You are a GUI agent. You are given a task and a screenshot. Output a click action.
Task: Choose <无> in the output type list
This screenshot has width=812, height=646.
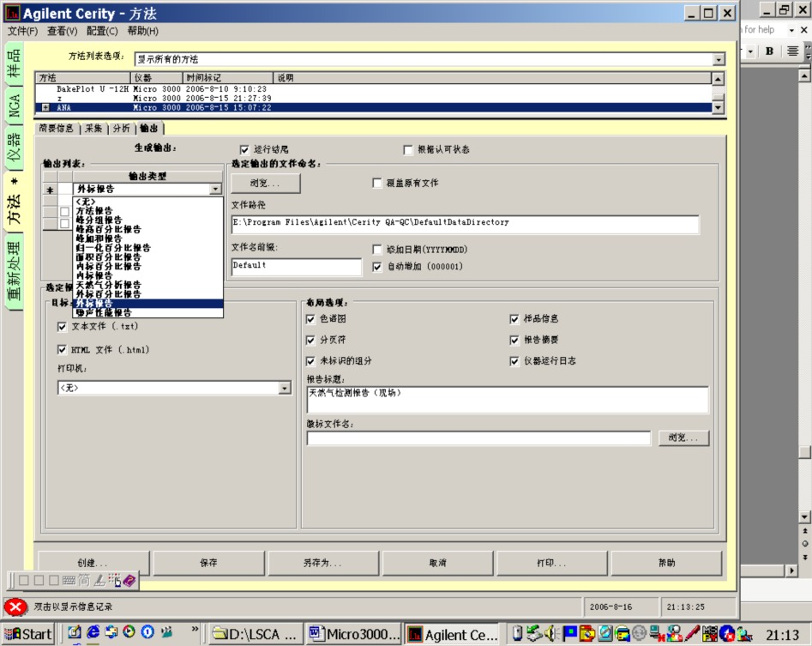[x=148, y=202]
